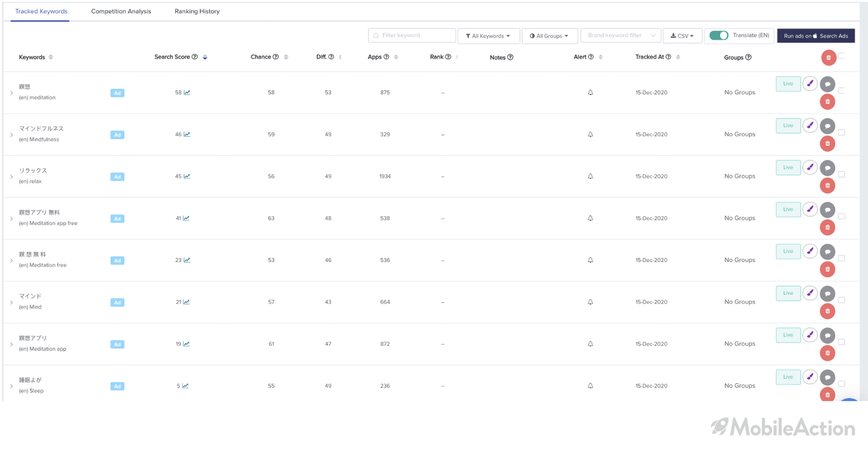
Task: Expand the relax keyword row
Action: click(11, 176)
